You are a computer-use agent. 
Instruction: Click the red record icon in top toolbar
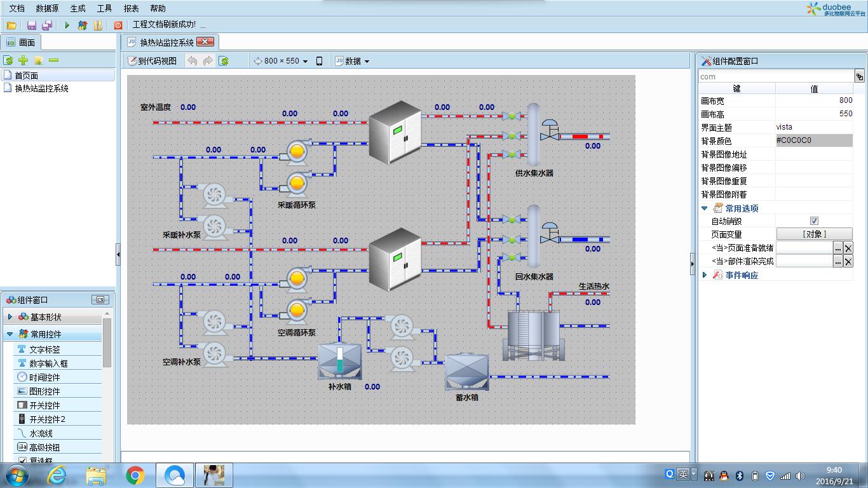click(x=118, y=25)
